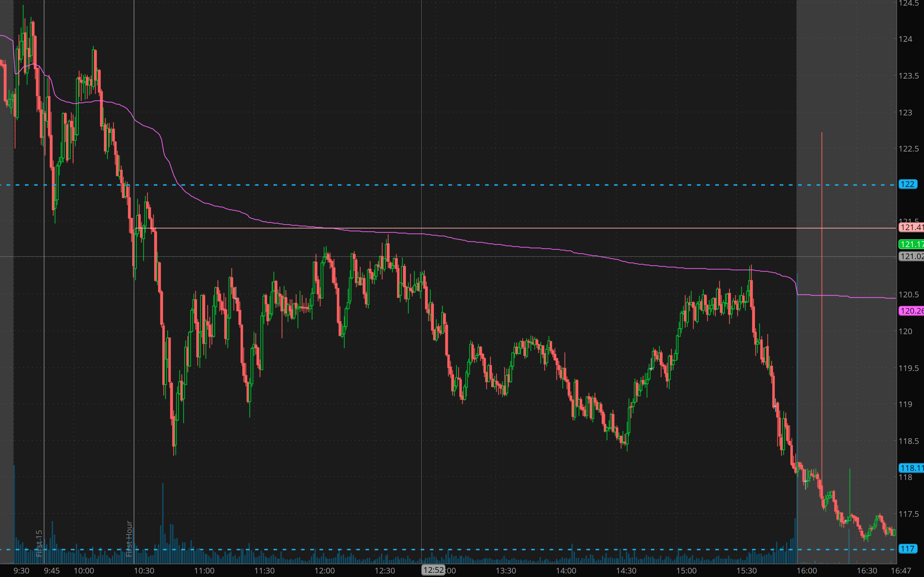
Task: Click the First 15 vertical marker label
Action: [x=39, y=543]
